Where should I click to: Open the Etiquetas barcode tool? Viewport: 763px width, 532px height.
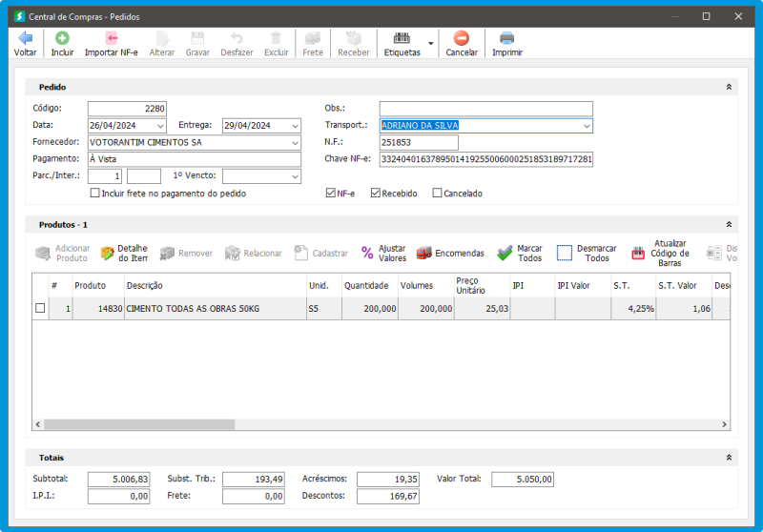(x=402, y=38)
